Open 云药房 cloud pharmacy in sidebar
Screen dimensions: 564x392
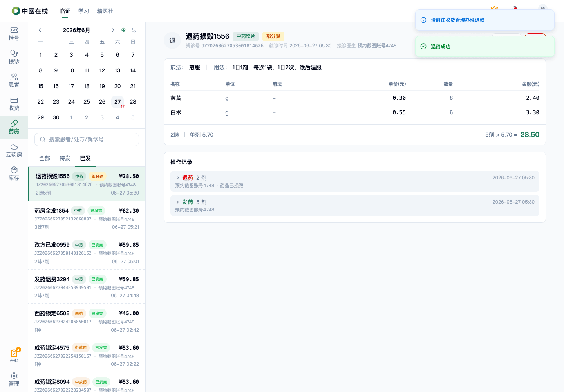[14, 150]
